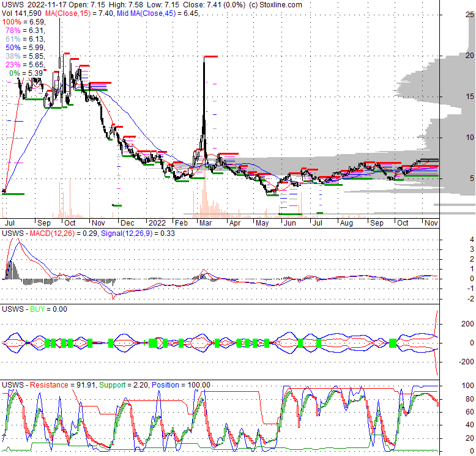
Task: Click the 'Feb' label on time axis
Action: point(181,223)
